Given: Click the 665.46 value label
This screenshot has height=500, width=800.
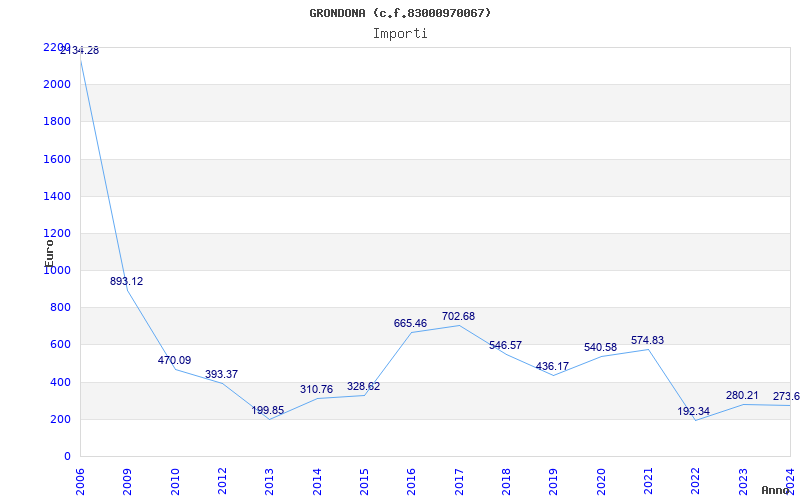Looking at the screenshot, I should [x=410, y=323].
